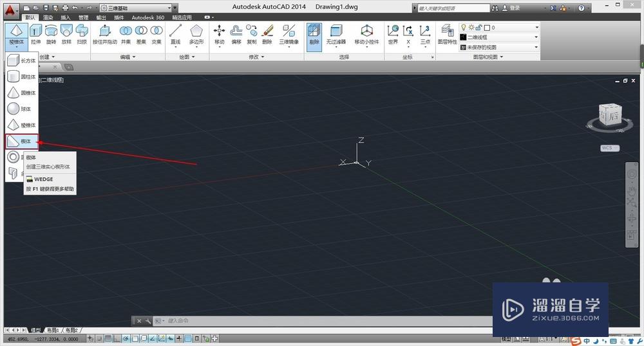Switch to the 渲染 ribbon tab
Image resolution: width=644 pixels, height=346 pixels.
tap(48, 17)
